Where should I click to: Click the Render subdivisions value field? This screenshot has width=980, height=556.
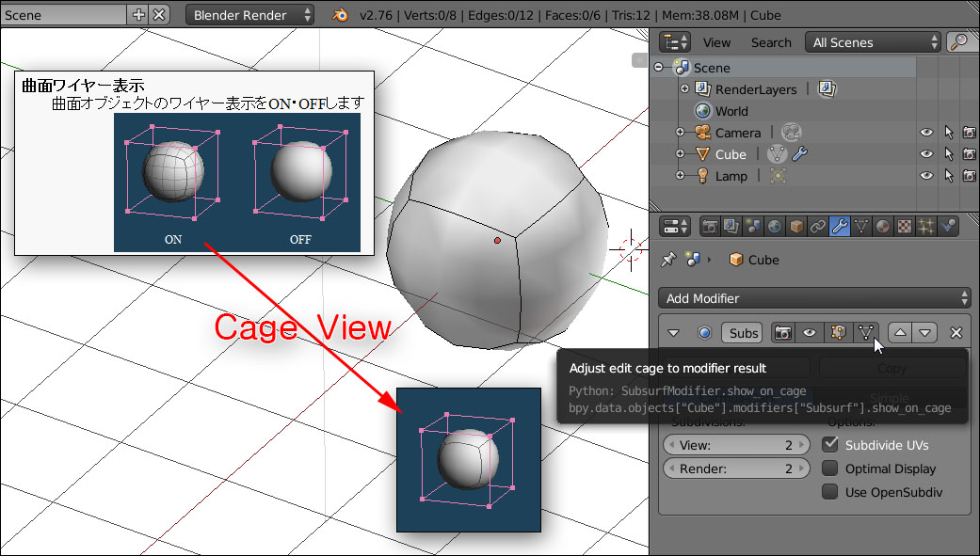(x=736, y=469)
